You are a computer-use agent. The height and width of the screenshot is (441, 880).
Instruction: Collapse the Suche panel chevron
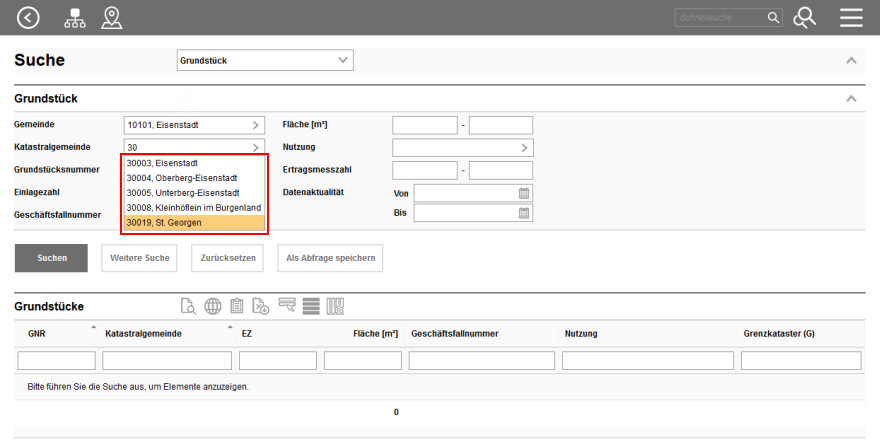pos(851,61)
